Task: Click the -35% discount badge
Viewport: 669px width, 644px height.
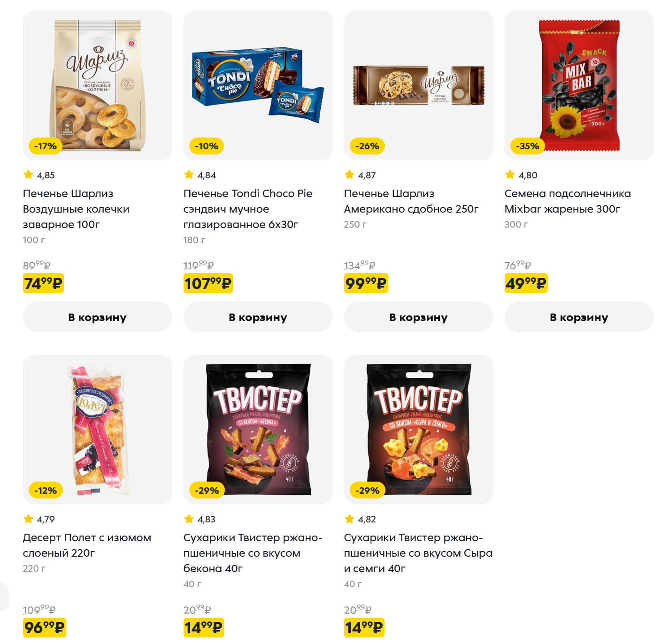Action: tap(527, 146)
